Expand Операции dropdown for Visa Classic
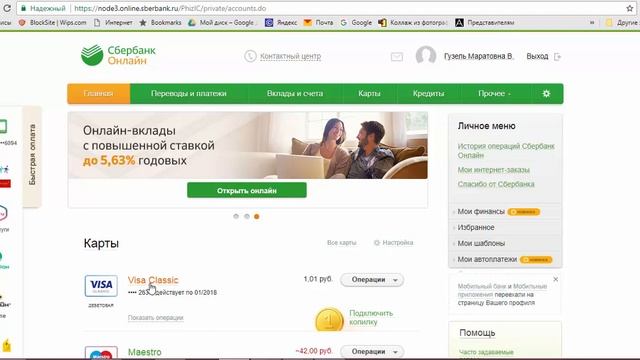 point(372,280)
